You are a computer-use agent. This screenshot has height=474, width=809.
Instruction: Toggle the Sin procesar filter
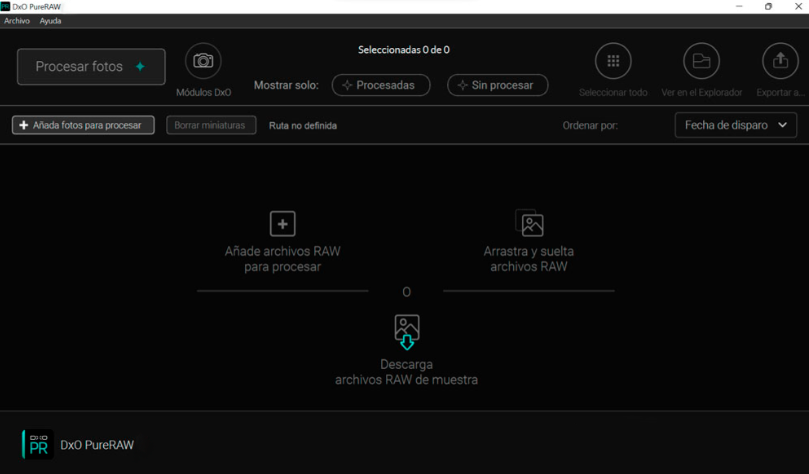(x=497, y=85)
